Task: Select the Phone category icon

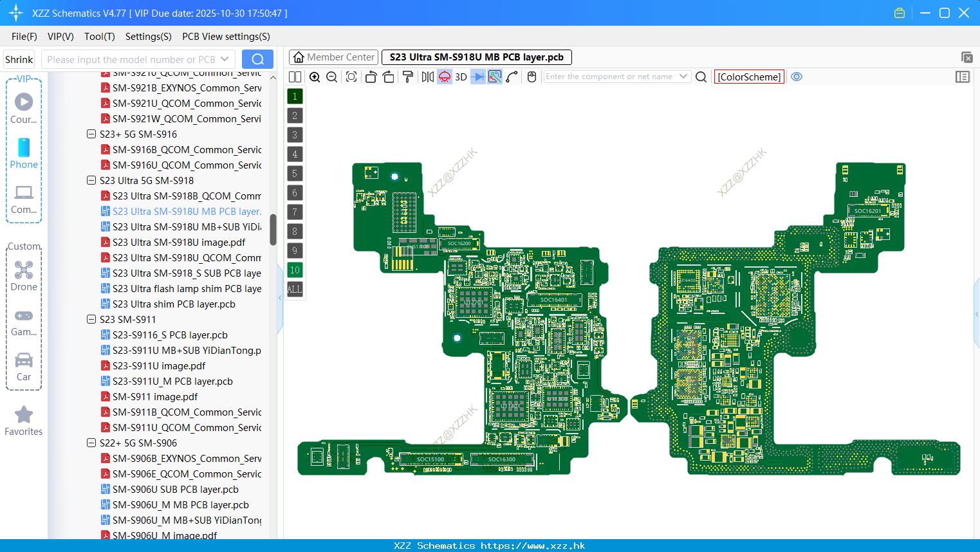Action: (x=24, y=153)
